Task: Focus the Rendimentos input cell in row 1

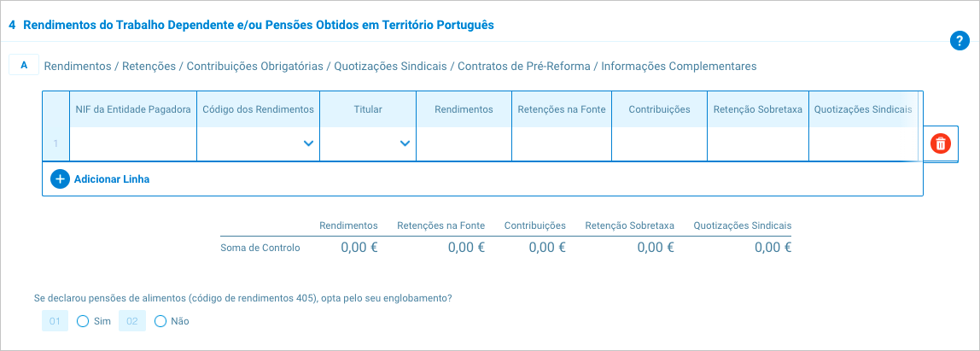Action: (464, 143)
